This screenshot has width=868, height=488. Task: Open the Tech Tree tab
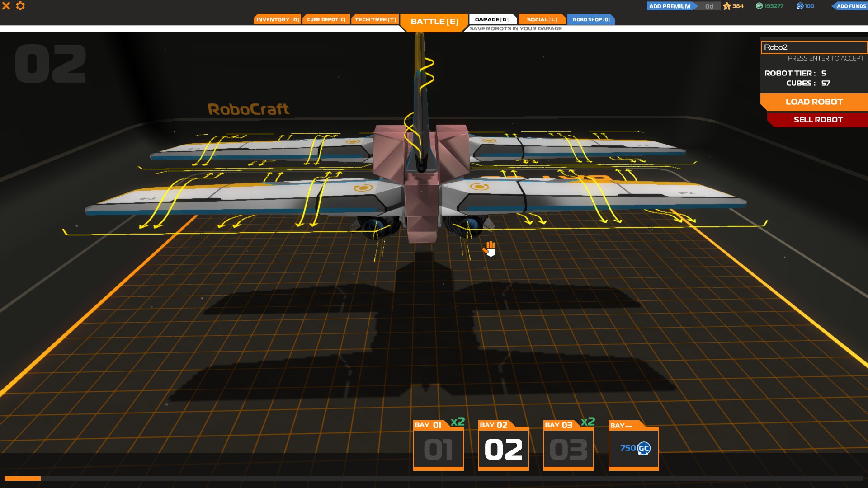pos(375,19)
